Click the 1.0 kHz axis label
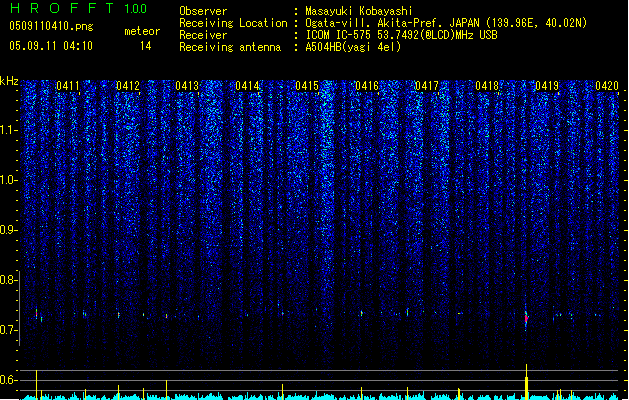The height and width of the screenshot is (400, 629). point(9,180)
